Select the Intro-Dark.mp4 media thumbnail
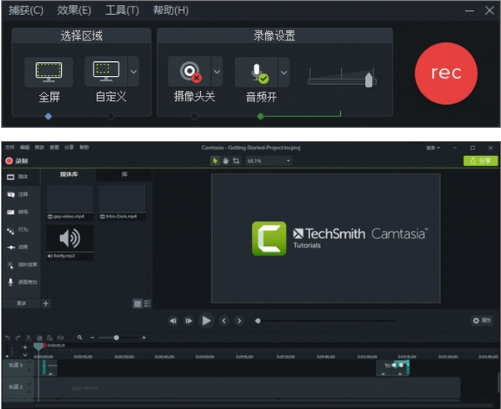This screenshot has height=409, width=501. [x=122, y=202]
